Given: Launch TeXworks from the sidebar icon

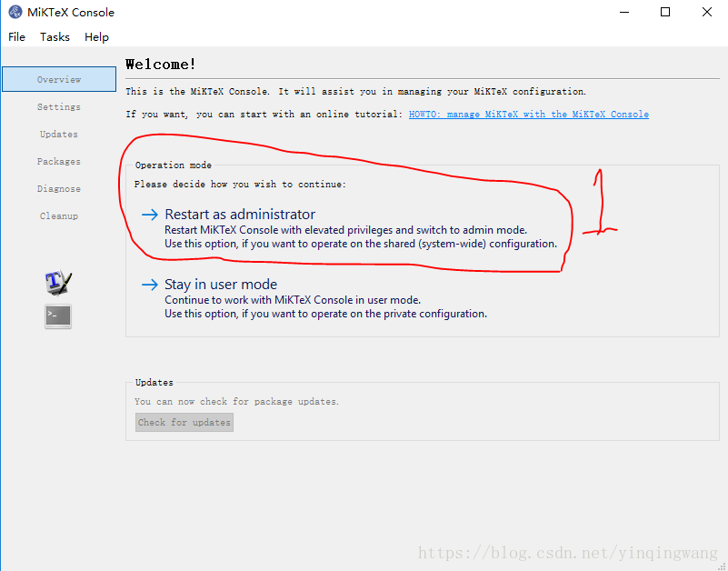Looking at the screenshot, I should [58, 283].
